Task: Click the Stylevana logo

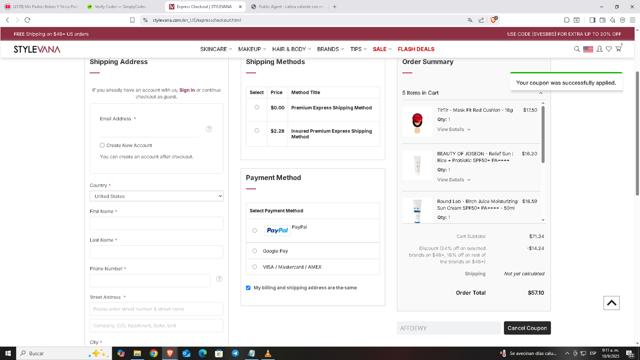Action: 37,49
